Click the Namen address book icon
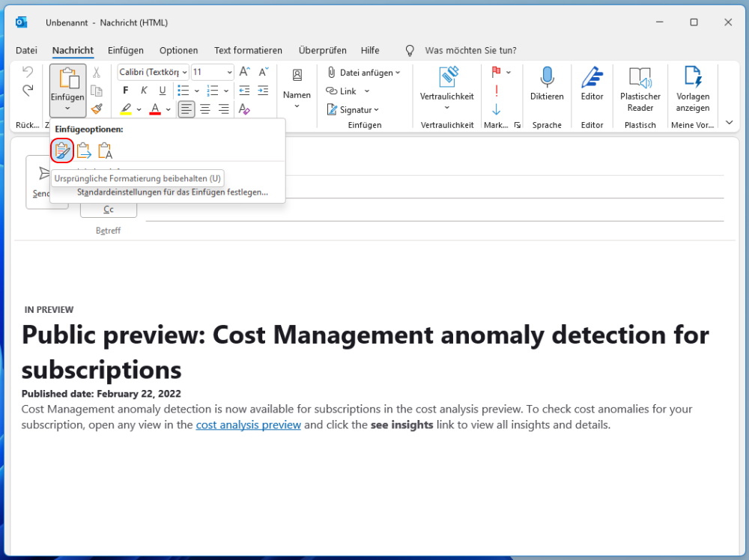Image resolution: width=749 pixels, height=560 pixels. pos(297,75)
